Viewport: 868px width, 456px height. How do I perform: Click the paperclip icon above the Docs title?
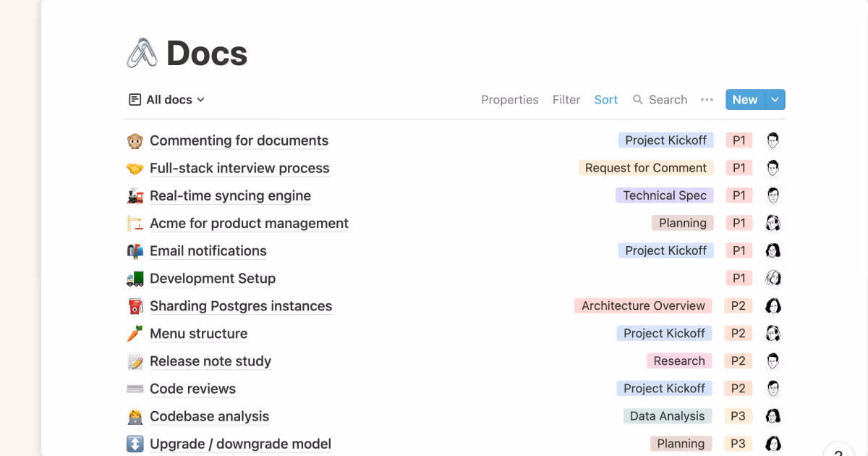tap(142, 52)
